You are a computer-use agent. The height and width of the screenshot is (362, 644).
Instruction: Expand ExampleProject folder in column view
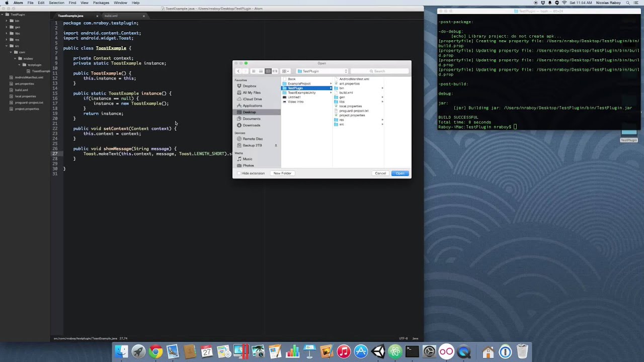pyautogui.click(x=331, y=83)
